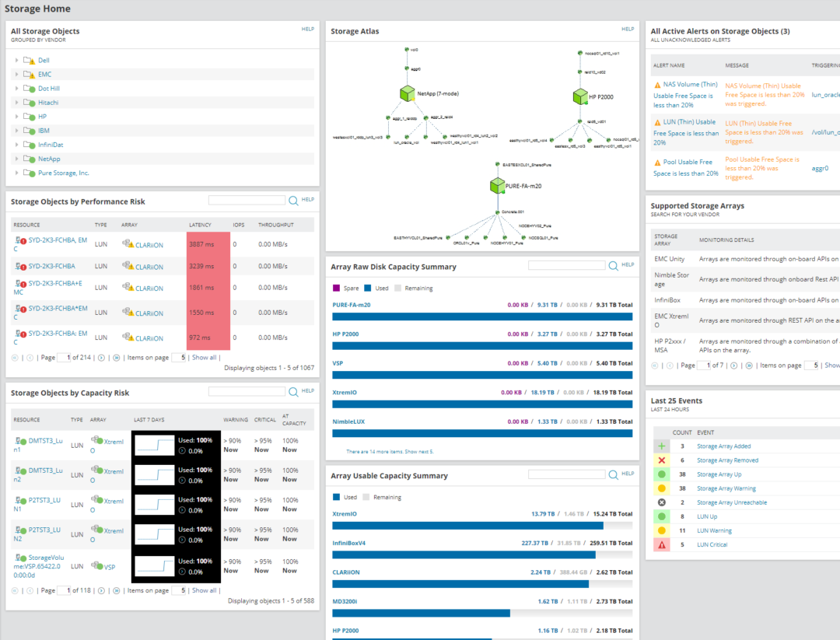Click the 3887 ms latency cell
This screenshot has height=640, width=840.
click(x=208, y=244)
